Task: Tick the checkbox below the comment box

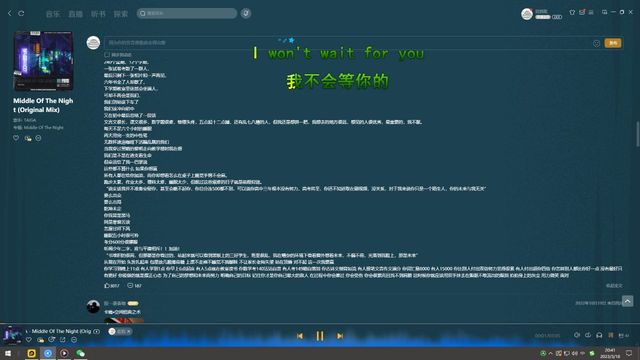Action: (107, 55)
